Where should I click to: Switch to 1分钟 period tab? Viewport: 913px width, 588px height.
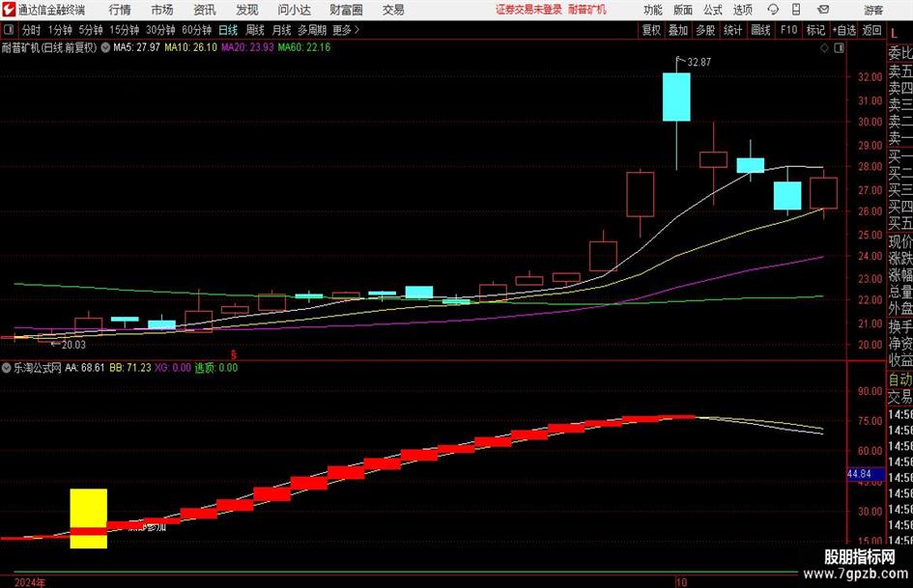pos(60,30)
